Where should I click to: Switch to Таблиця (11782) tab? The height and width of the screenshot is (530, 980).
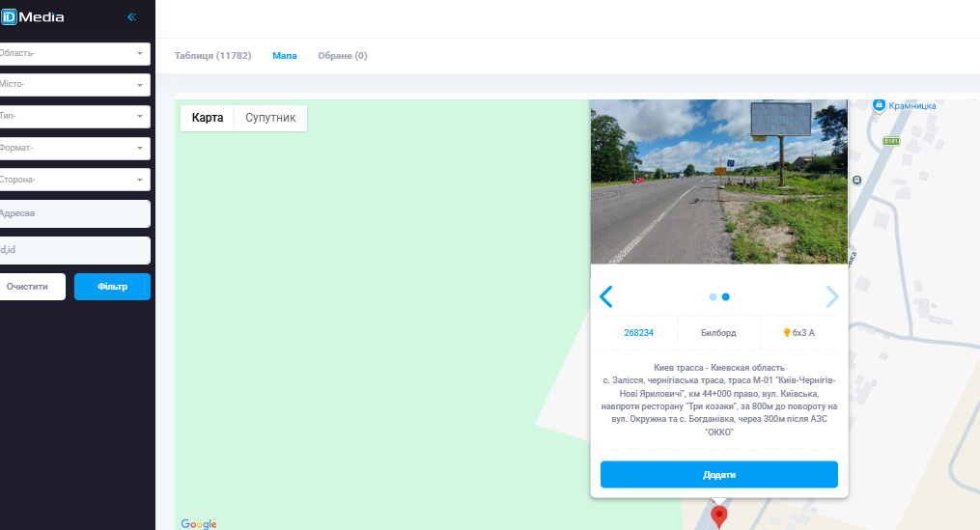click(212, 56)
